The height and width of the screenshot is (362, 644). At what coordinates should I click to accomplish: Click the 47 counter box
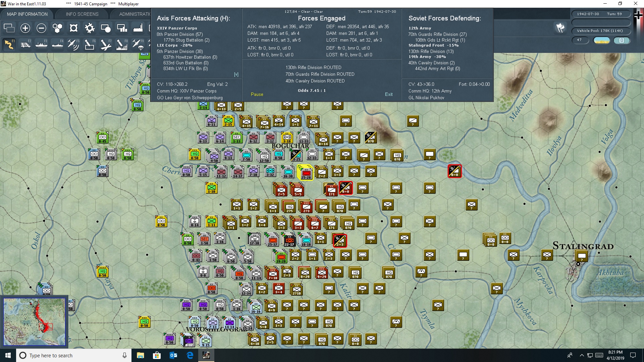point(580,40)
